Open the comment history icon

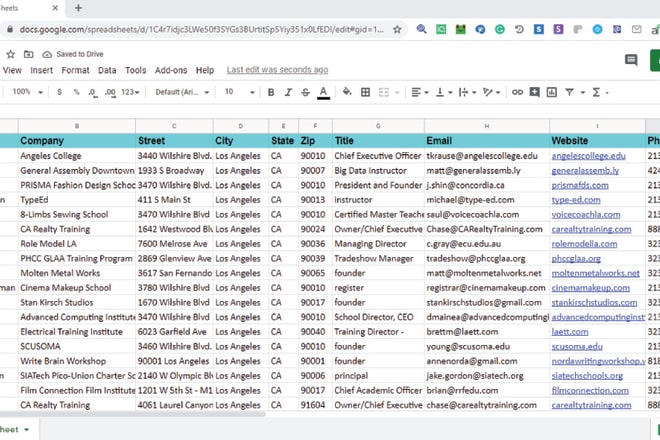pyautogui.click(x=631, y=60)
